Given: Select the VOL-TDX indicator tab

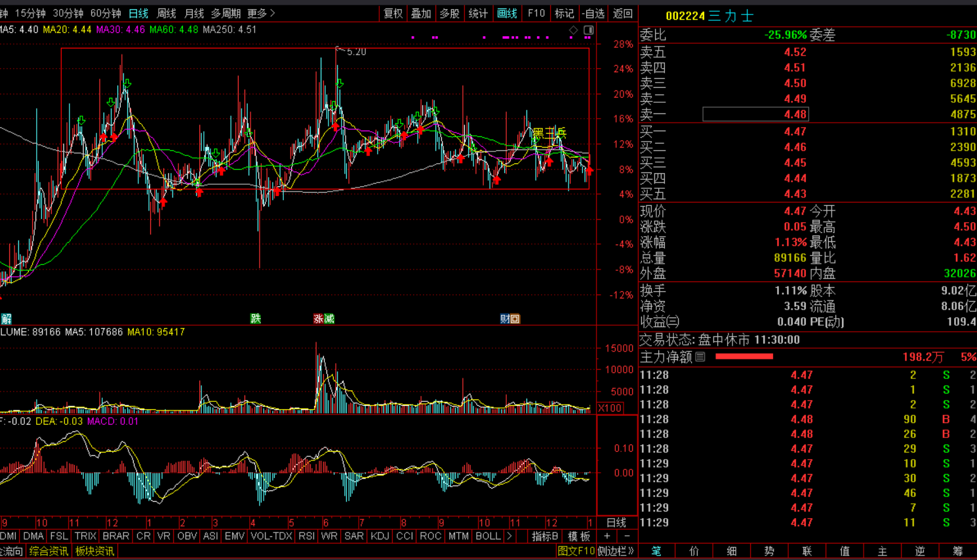Looking at the screenshot, I should click(x=271, y=536).
